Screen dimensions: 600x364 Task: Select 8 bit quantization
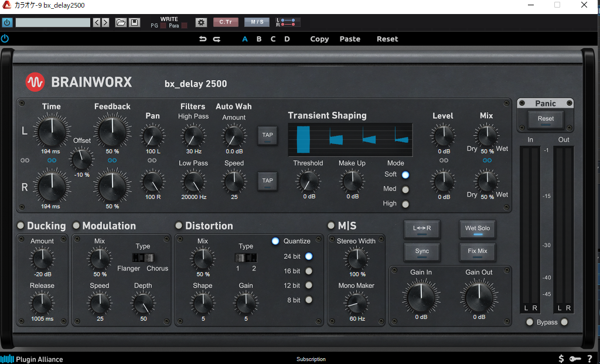[x=308, y=300]
